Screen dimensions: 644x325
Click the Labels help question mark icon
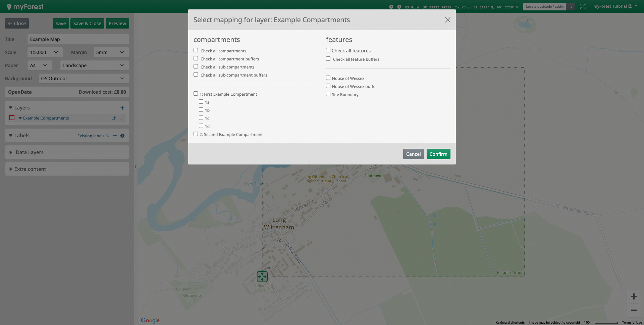click(122, 136)
